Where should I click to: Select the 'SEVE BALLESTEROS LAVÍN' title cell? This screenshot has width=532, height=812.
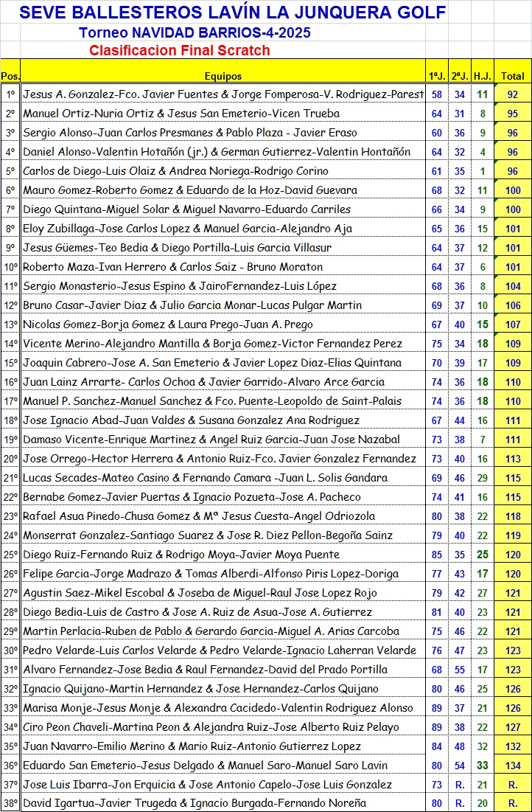pos(232,13)
